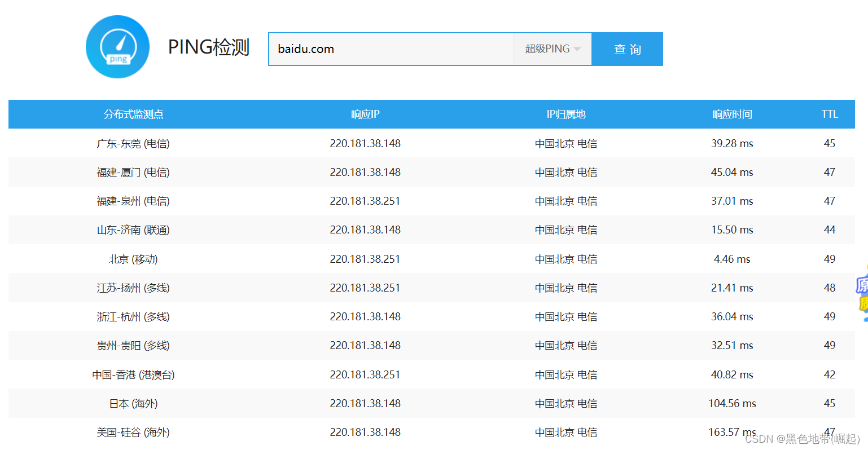Open the 超级PING type dropdown

coord(553,49)
